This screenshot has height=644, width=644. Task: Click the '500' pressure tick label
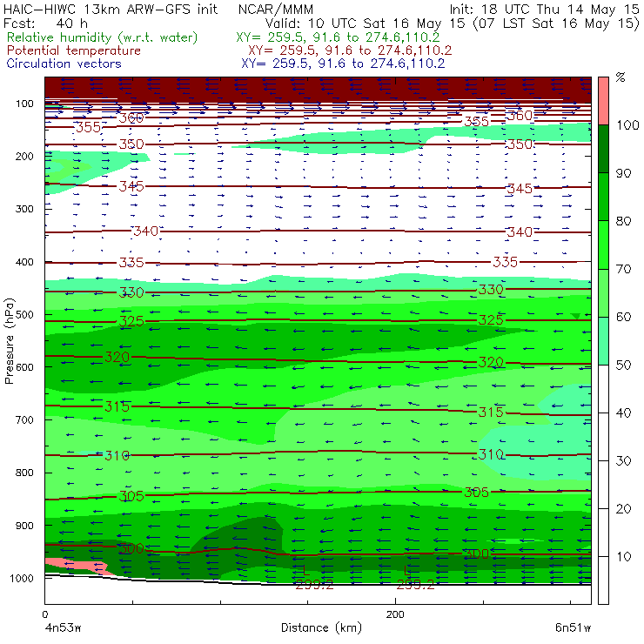tap(24, 315)
